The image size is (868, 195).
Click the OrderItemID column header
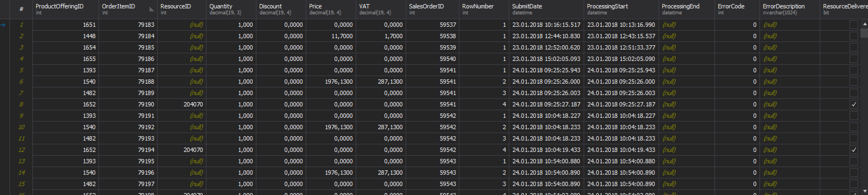pos(128,9)
